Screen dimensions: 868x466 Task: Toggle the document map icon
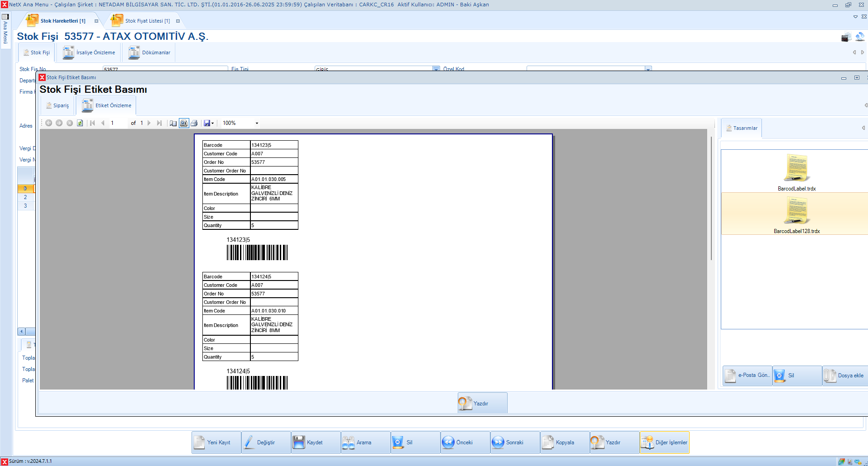(173, 123)
